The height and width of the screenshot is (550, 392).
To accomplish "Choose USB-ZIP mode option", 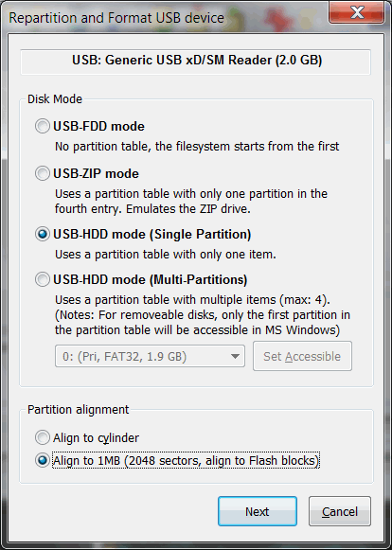I will 42,173.
